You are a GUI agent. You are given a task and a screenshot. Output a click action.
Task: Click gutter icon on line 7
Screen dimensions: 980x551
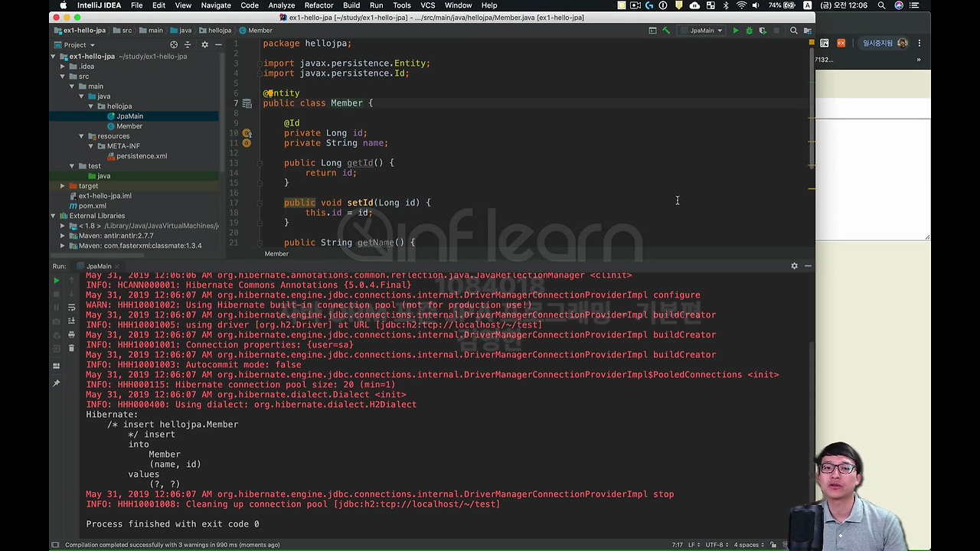coord(247,103)
